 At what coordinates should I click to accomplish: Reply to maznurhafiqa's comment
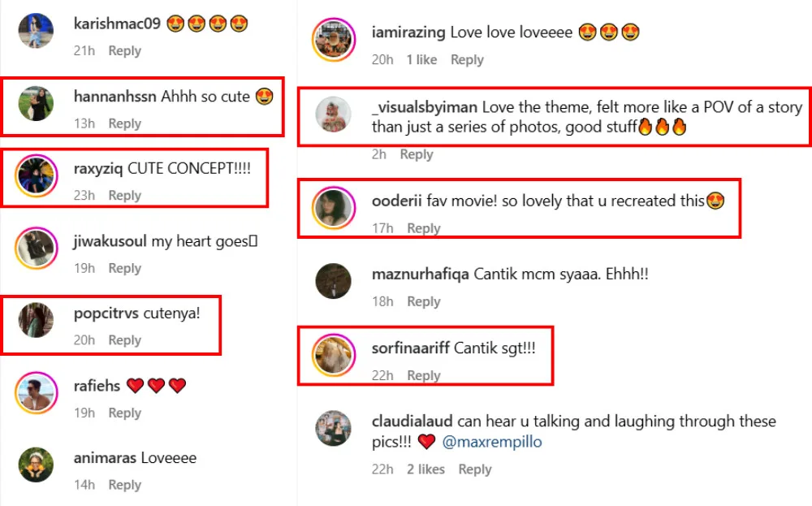(x=423, y=302)
